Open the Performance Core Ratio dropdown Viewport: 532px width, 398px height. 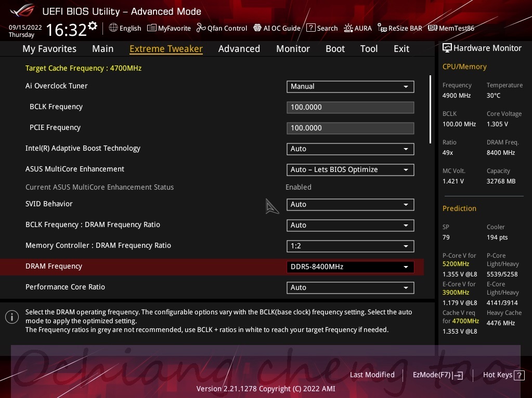[x=350, y=287]
